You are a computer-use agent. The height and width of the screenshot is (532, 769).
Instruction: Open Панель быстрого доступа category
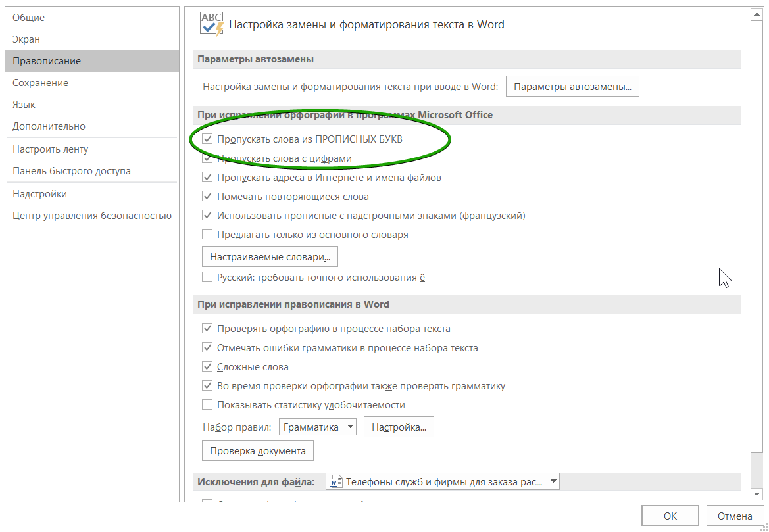click(91, 170)
